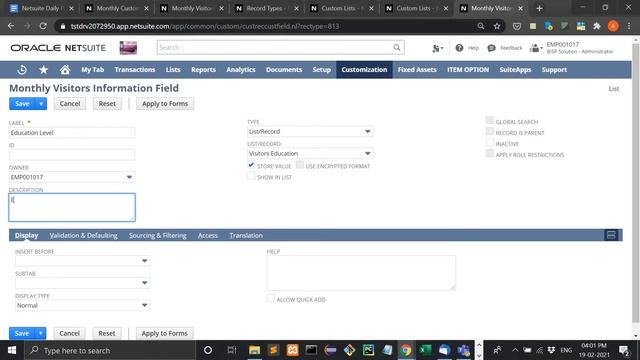
Task: Reload the browser page
Action: 43,26
